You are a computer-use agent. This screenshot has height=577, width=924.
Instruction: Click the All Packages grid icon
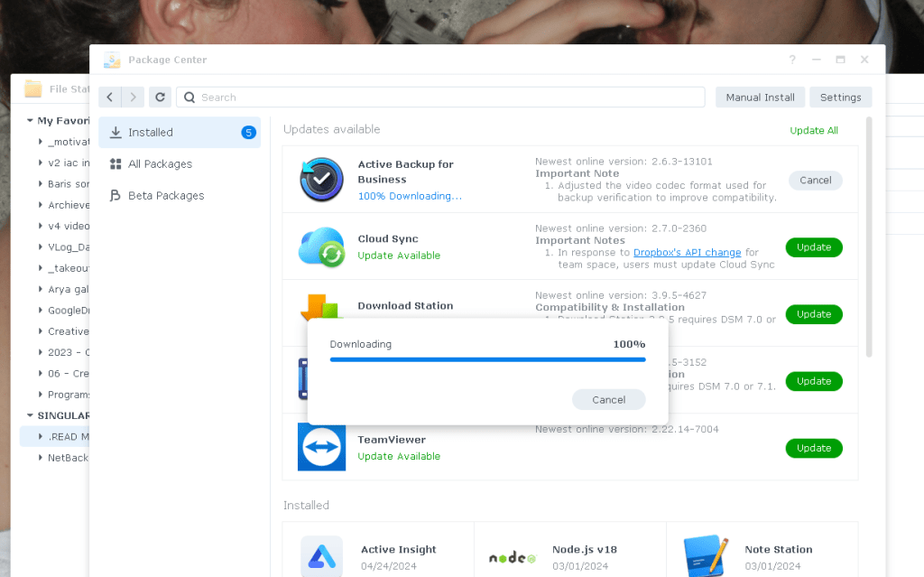pyautogui.click(x=115, y=164)
